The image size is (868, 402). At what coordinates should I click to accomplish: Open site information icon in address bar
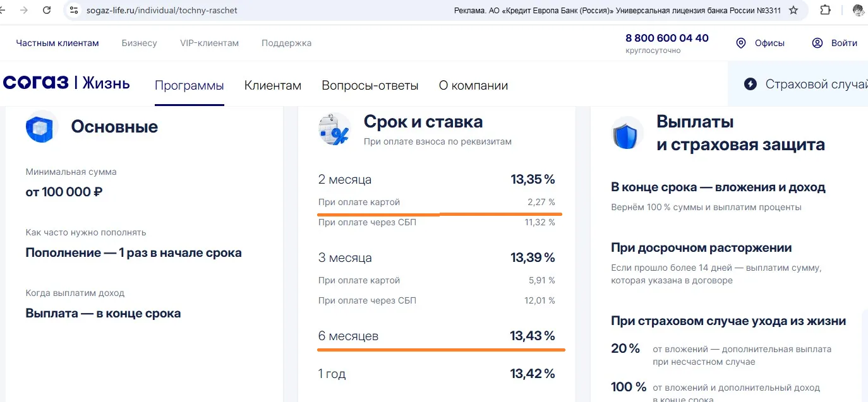point(74,10)
